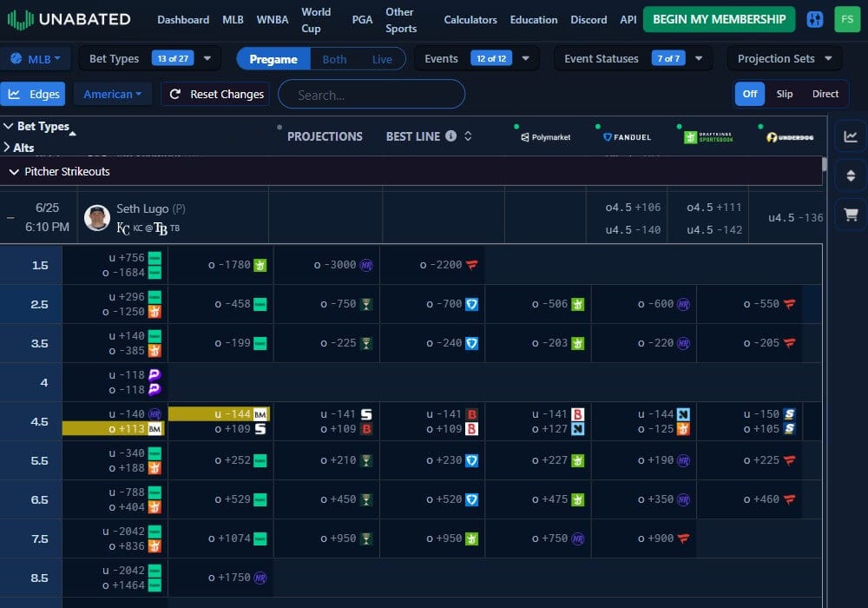Click Hard Rock icon beside o -3000
Screen dimensions: 868x608
tap(366, 265)
